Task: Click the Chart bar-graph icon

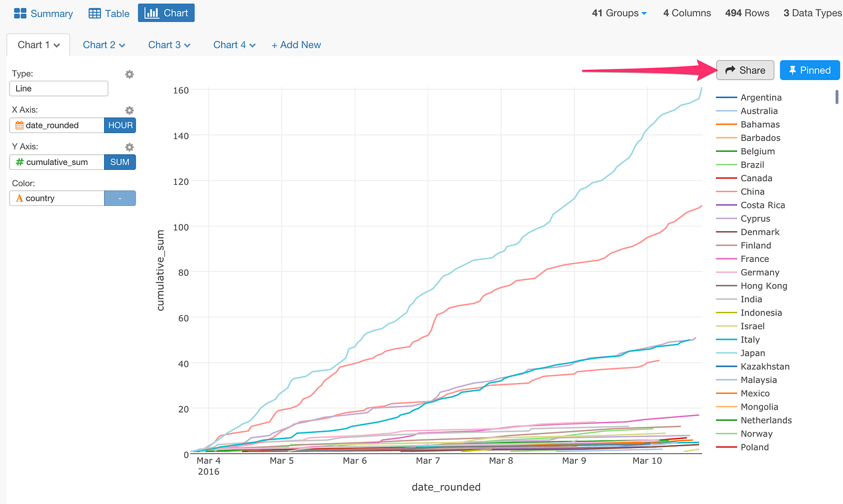Action: (x=151, y=13)
